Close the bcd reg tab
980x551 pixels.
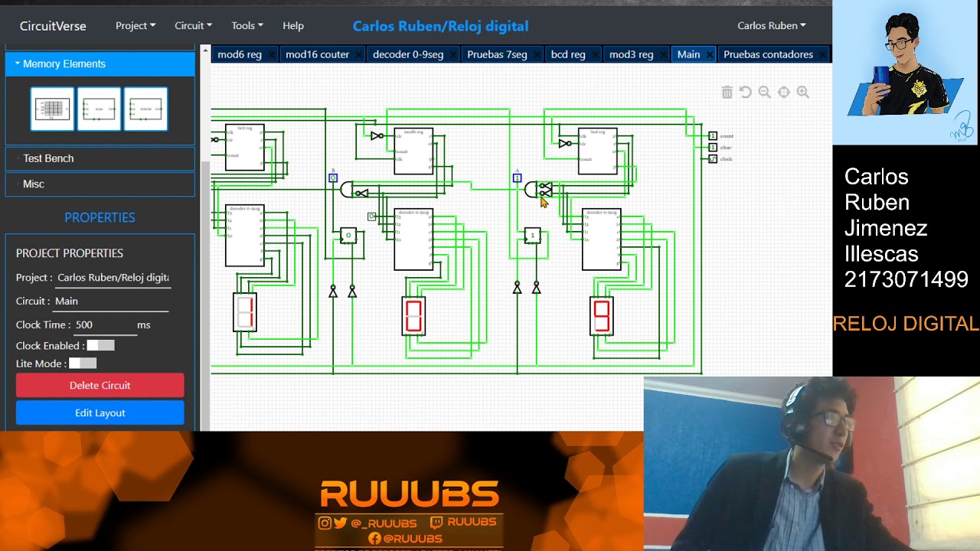click(x=594, y=54)
